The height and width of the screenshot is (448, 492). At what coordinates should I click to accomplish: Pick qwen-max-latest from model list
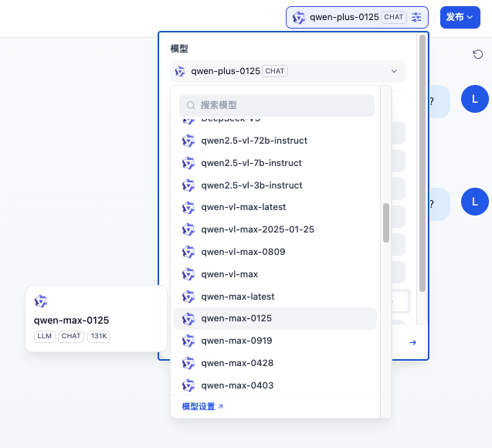click(x=275, y=297)
